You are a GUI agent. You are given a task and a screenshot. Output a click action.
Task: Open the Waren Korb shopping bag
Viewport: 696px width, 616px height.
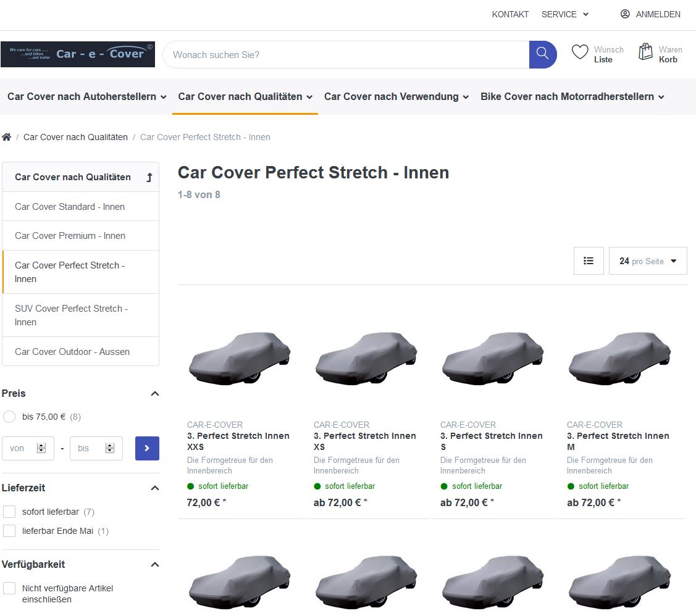point(645,51)
